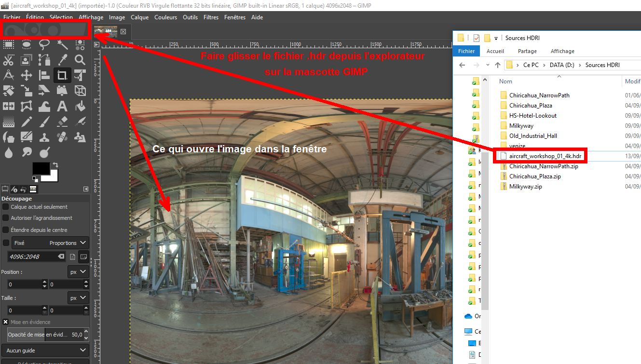641x364 pixels.
Task: Select the Eraser tool
Action: click(62, 121)
